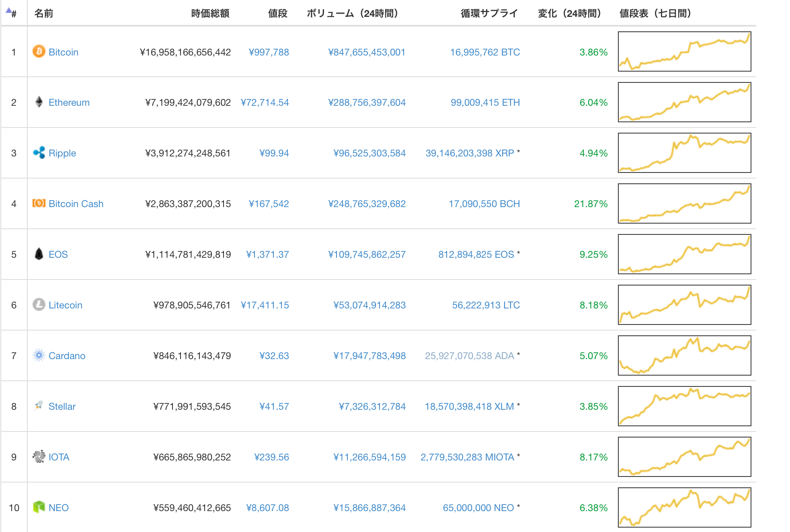790x532 pixels.
Task: Click the green NEO cube icon
Action: [39, 507]
